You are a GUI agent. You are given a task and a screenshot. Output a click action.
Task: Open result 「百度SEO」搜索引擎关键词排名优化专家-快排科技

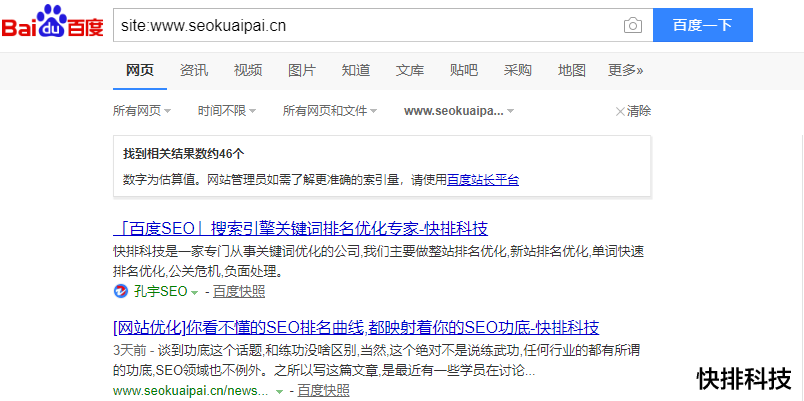pyautogui.click(x=300, y=229)
